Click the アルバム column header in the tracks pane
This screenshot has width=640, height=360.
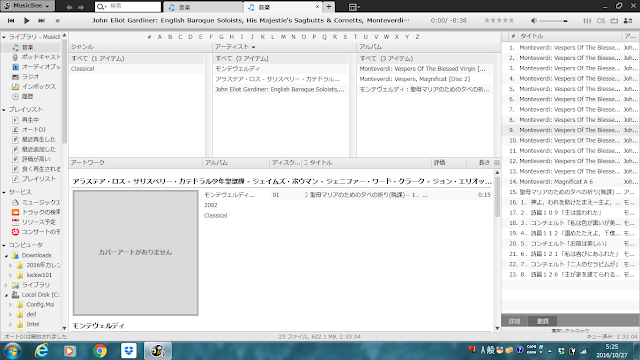point(236,162)
